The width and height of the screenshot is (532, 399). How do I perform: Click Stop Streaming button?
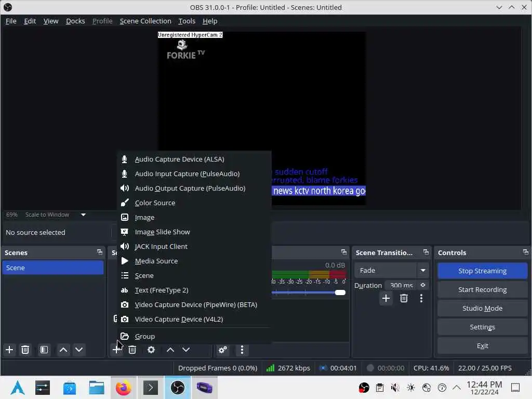pyautogui.click(x=482, y=271)
